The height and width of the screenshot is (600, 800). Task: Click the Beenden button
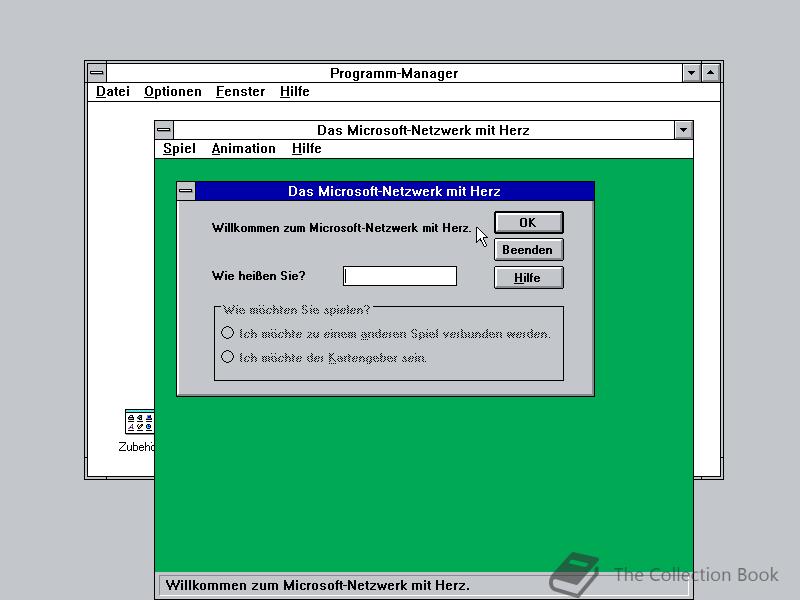tap(529, 249)
